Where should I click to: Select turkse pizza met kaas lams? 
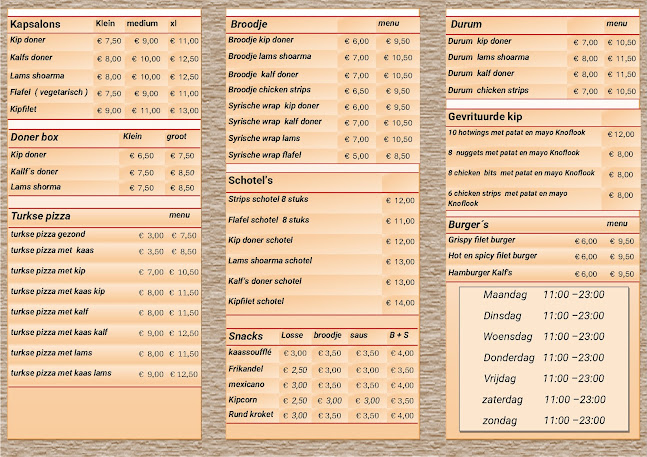[62, 373]
